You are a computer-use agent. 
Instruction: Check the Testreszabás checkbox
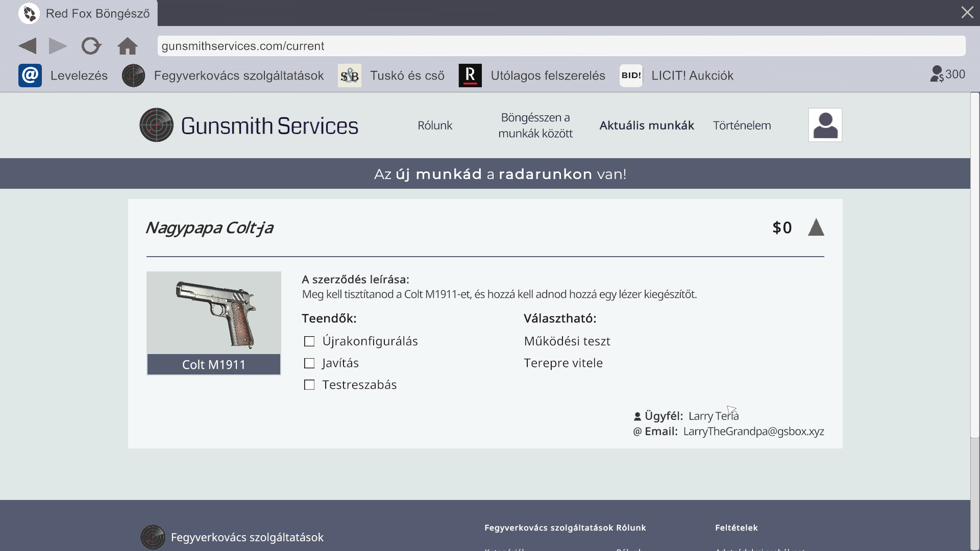(x=309, y=385)
